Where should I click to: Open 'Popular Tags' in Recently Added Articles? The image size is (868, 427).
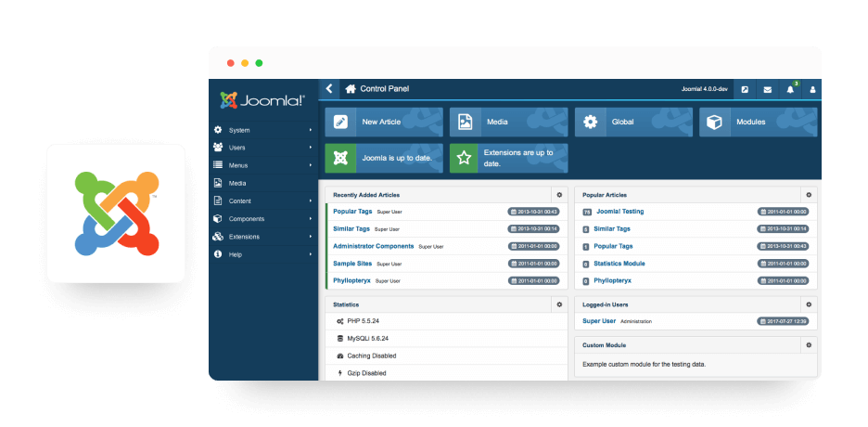tap(352, 212)
